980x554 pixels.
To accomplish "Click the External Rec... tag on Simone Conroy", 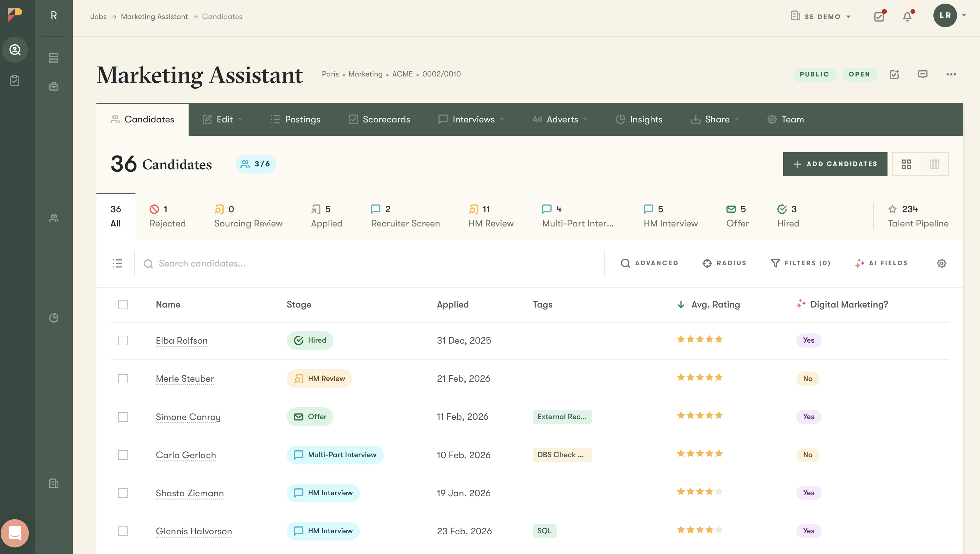I will point(562,417).
